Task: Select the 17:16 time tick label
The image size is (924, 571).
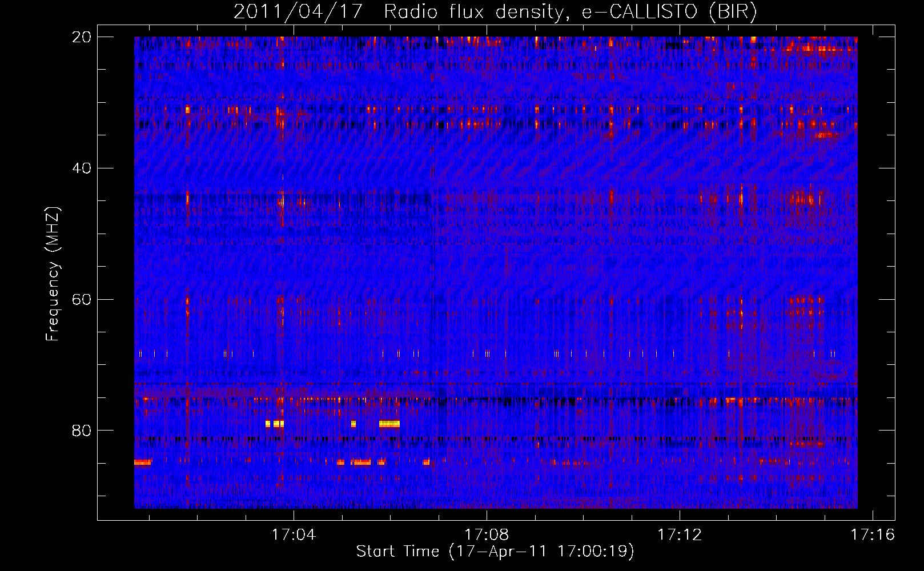Action: (x=873, y=535)
